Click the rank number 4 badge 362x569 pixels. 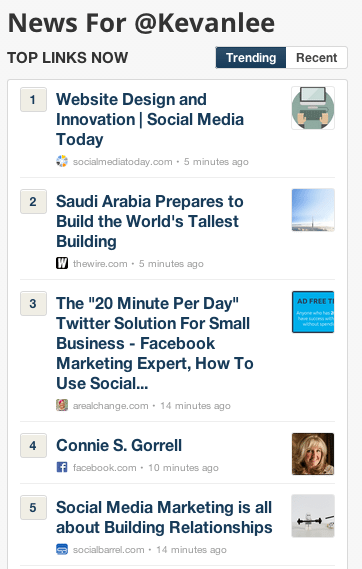pos(33,445)
